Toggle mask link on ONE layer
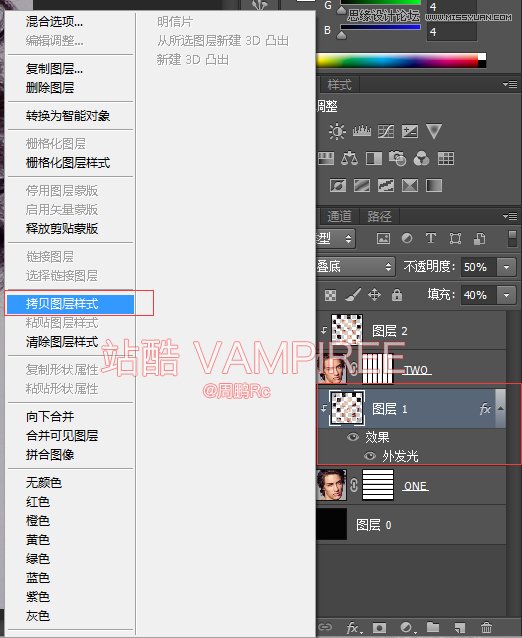 point(354,485)
